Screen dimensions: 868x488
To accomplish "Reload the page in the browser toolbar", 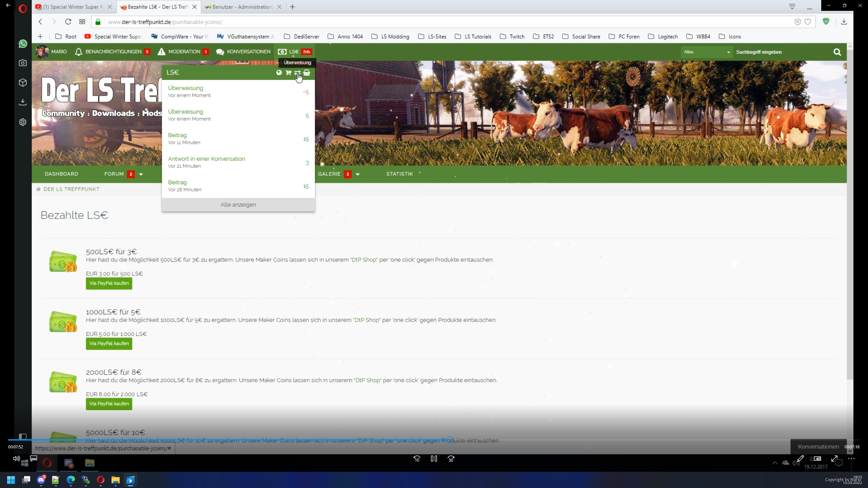I will (x=68, y=22).
